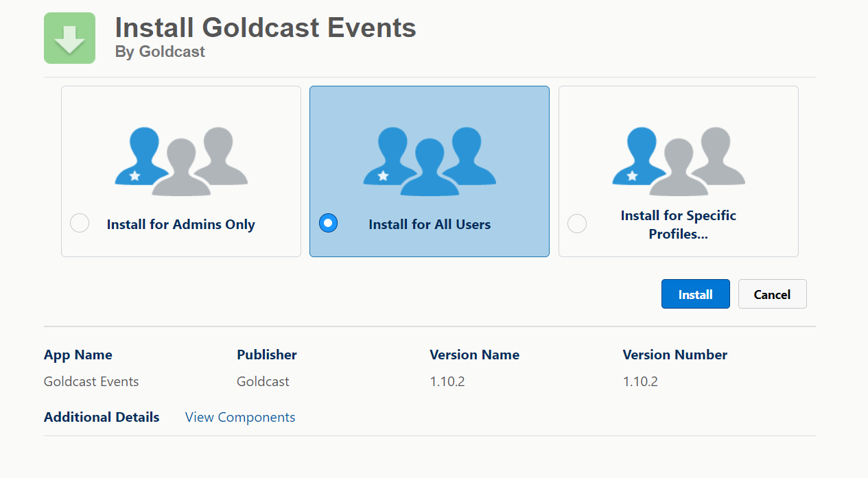The image size is (868, 478).
Task: Click the Install for All Users group icon
Action: pos(429,159)
